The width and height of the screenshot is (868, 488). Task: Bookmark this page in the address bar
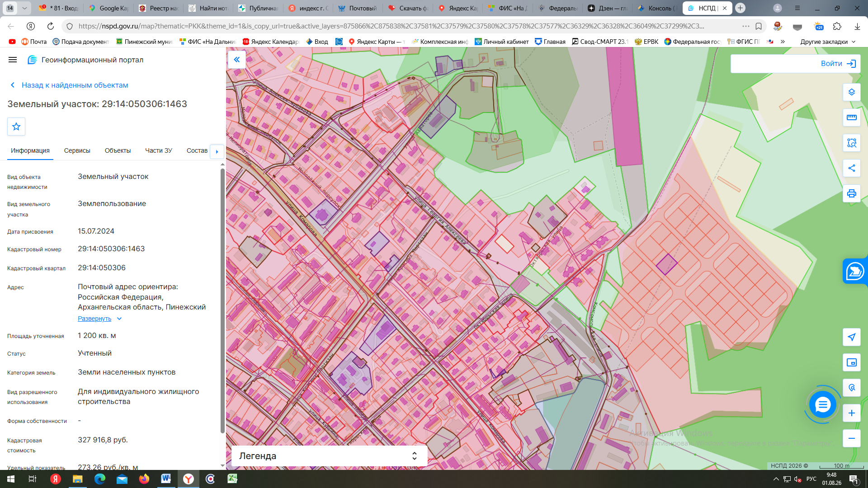tap(759, 26)
